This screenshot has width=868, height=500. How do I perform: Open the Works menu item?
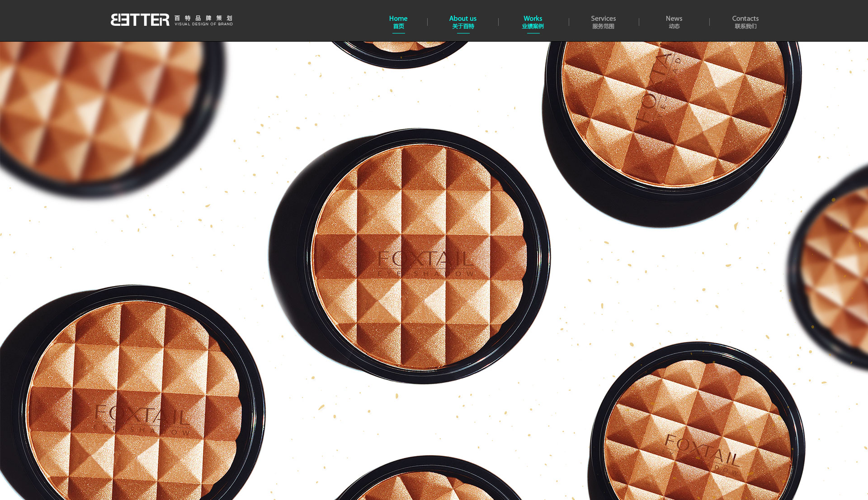533,19
